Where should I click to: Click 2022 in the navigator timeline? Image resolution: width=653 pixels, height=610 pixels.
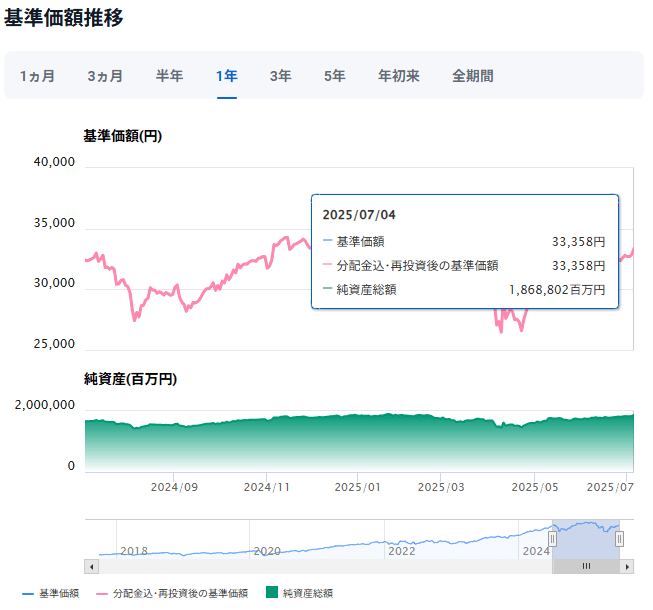402,551
